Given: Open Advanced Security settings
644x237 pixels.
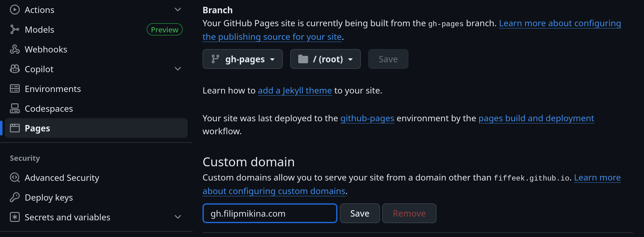Looking at the screenshot, I should (x=96, y=178).
